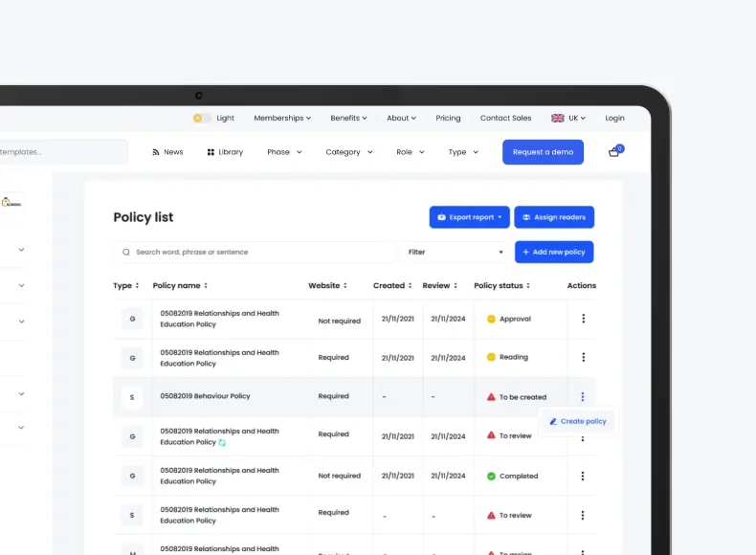Click the G type badge in Approval row
The image size is (756, 555).
click(132, 319)
